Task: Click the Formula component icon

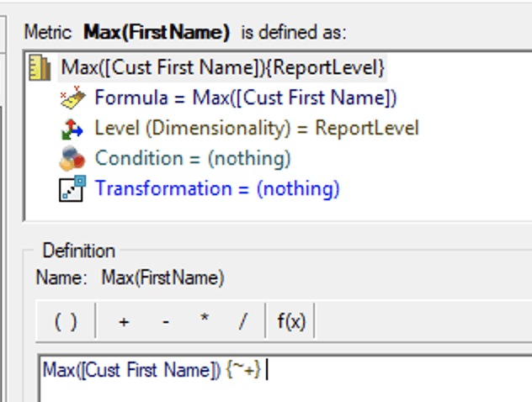Action: 72,98
